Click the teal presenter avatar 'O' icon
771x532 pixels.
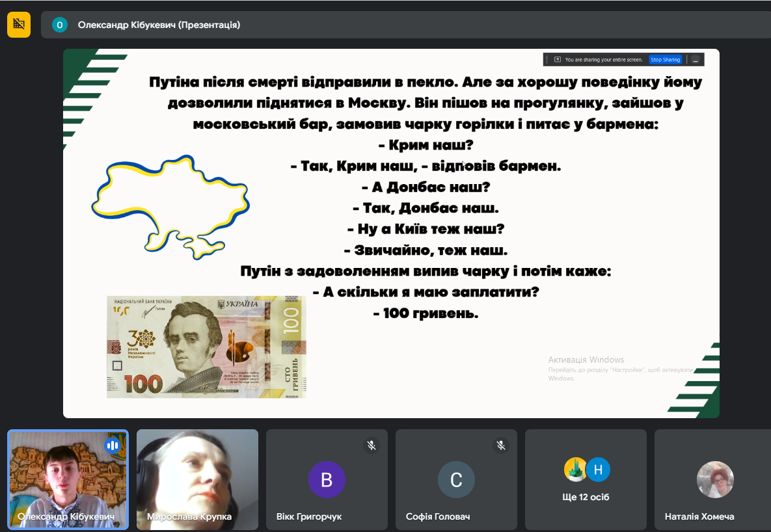click(x=60, y=25)
